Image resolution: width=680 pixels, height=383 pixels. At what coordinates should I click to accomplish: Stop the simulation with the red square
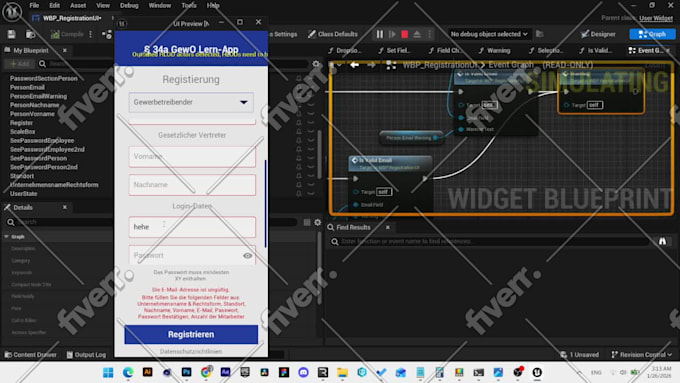click(x=405, y=34)
